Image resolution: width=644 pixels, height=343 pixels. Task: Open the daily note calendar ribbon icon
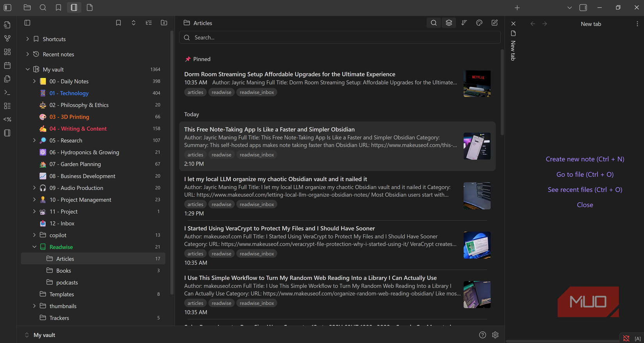pyautogui.click(x=7, y=65)
